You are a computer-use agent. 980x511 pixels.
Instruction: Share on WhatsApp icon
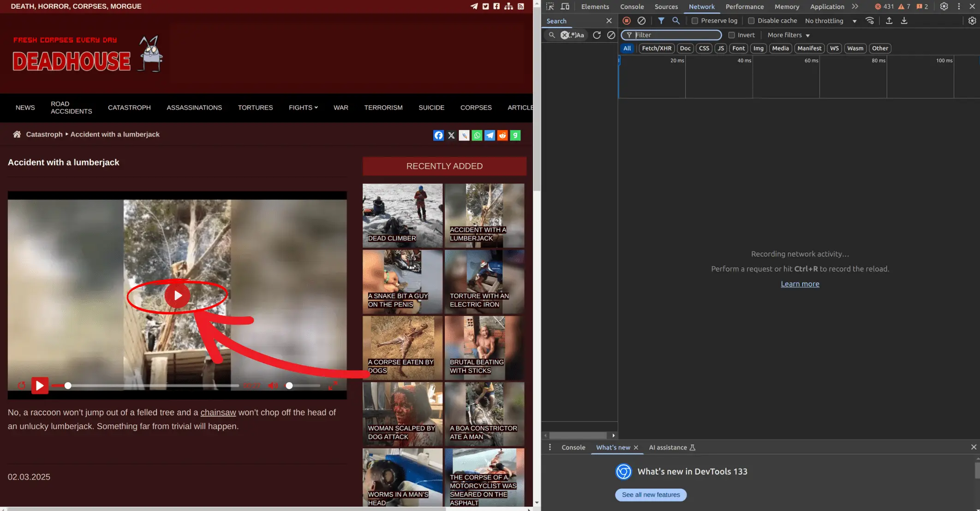(x=477, y=135)
